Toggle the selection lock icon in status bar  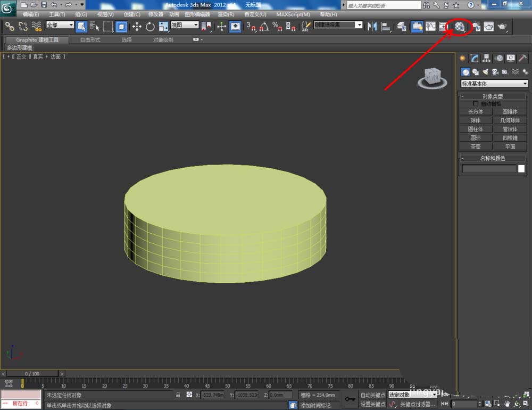tap(178, 395)
